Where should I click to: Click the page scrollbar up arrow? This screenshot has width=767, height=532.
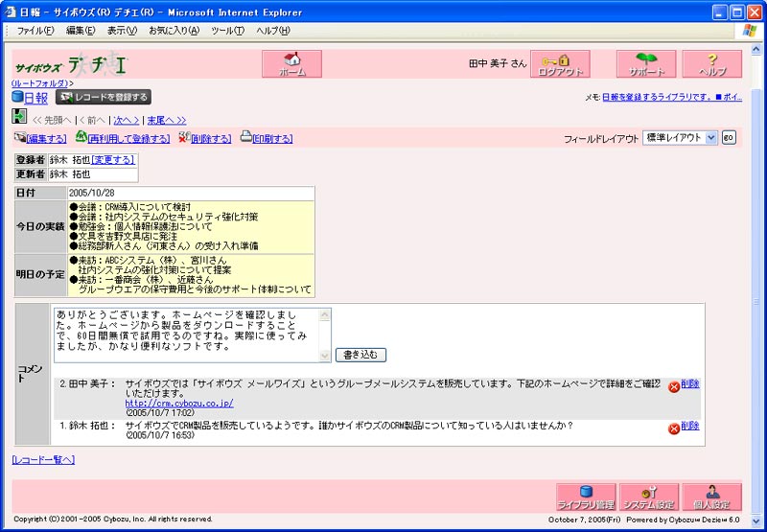click(x=755, y=50)
